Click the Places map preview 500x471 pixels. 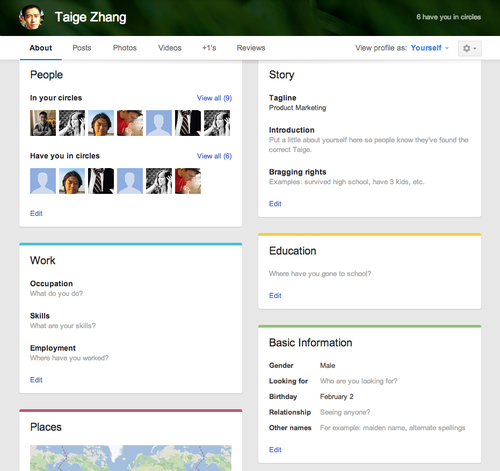click(131, 458)
